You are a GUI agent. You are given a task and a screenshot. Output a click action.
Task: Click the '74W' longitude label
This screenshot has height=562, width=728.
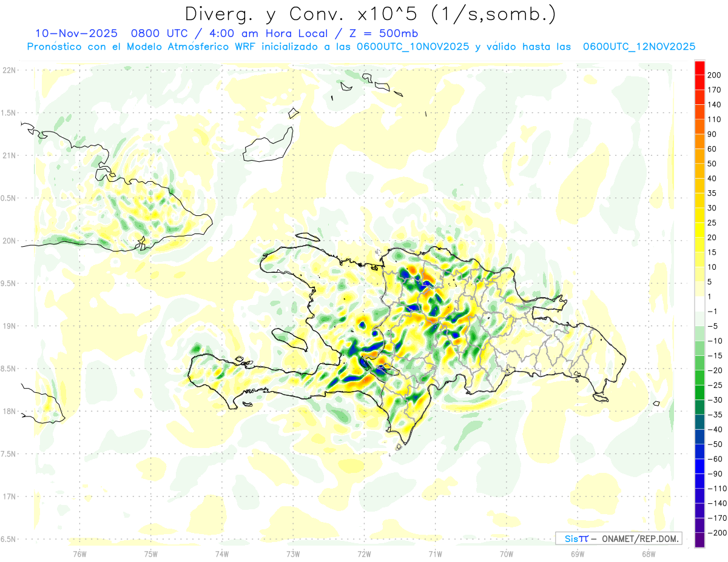point(222,554)
